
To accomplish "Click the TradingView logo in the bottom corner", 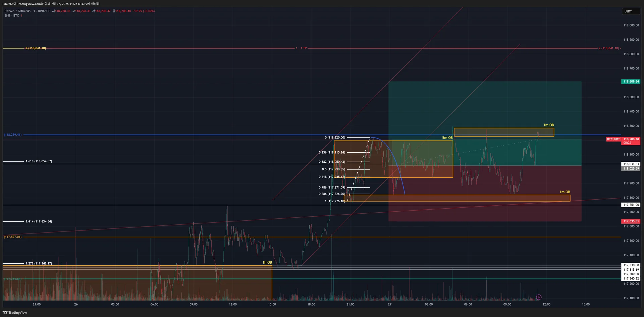I will pos(15,313).
